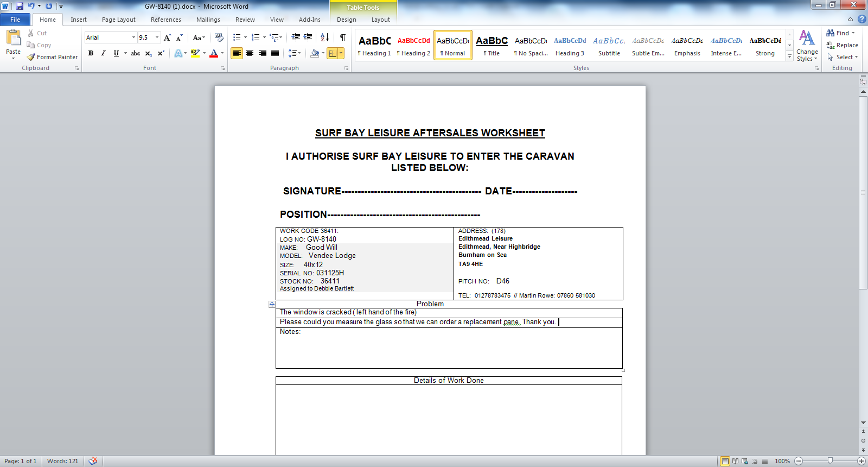Expand the Styles gallery More arrow
Viewport: 868px width, 467px height.
click(790, 57)
